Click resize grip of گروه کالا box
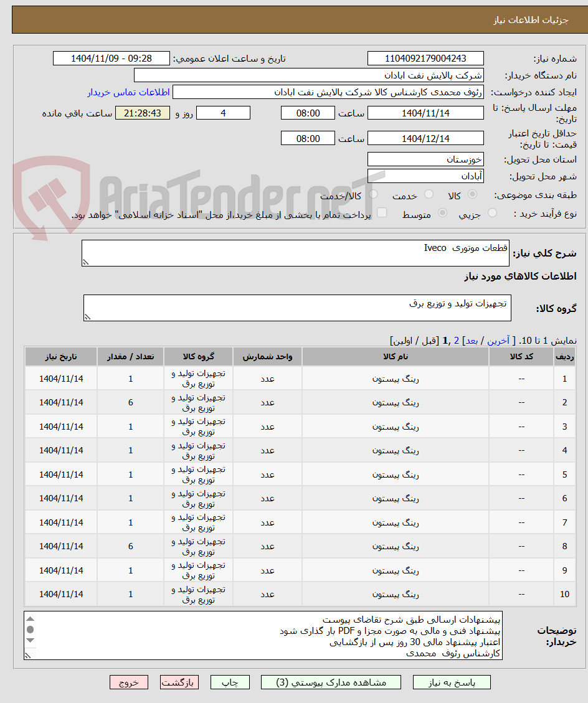 87,317
